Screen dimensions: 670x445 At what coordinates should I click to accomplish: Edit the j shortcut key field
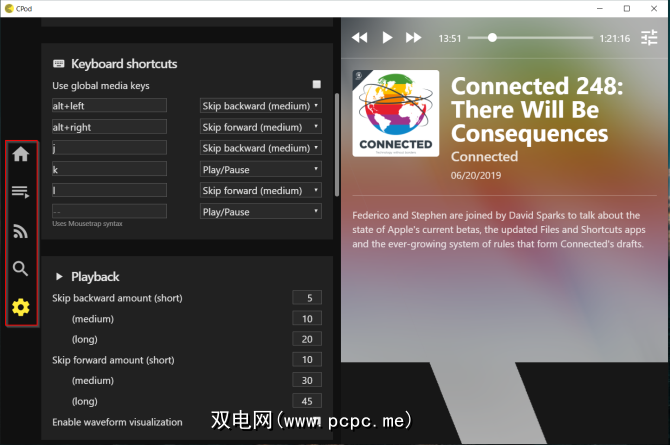(x=109, y=148)
